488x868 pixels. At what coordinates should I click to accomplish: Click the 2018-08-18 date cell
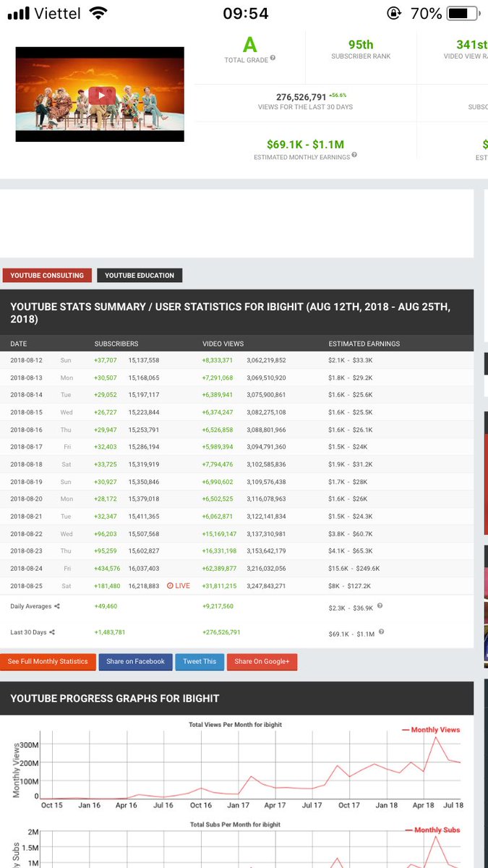[26, 464]
